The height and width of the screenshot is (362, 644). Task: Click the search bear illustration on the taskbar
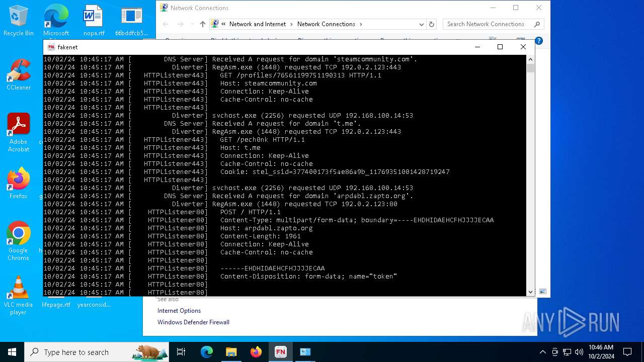[149, 352]
